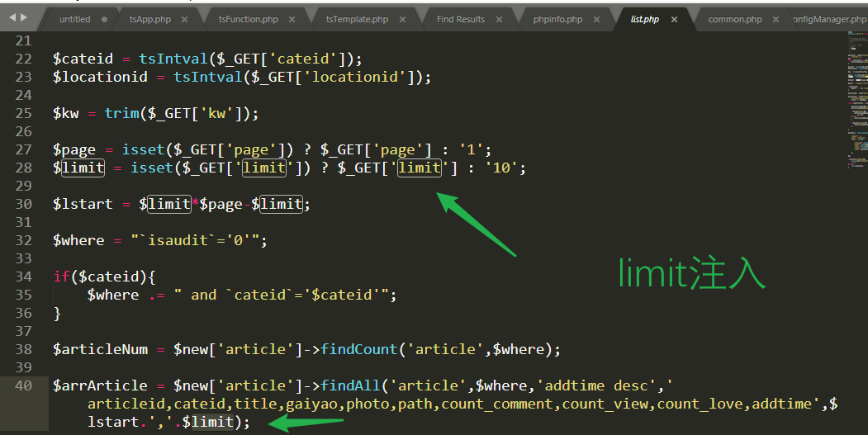Click the closing brace on line 36

tap(56, 314)
